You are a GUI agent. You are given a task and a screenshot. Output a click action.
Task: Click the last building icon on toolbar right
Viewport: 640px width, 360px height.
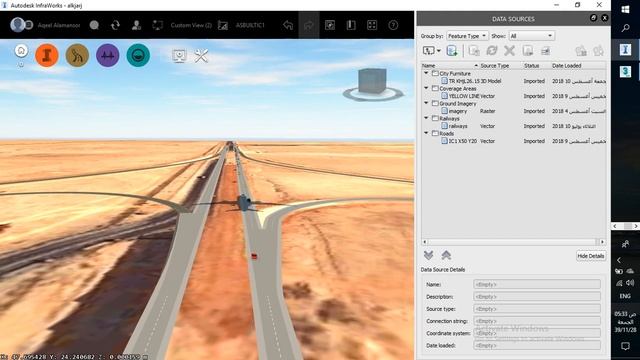(598, 51)
